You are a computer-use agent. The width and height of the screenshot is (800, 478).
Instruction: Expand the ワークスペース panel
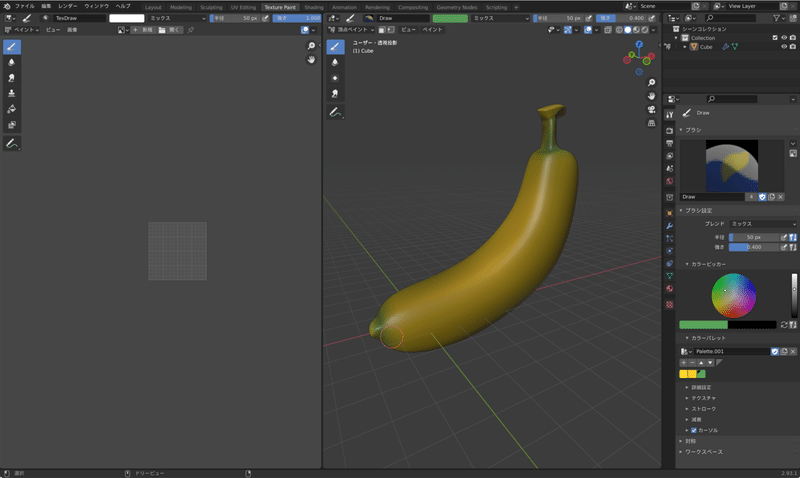[x=703, y=451]
